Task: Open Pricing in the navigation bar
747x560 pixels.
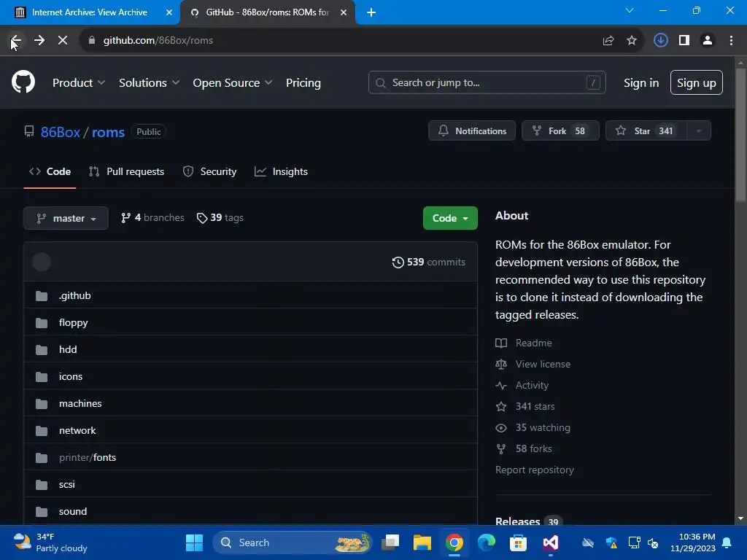Action: (303, 83)
